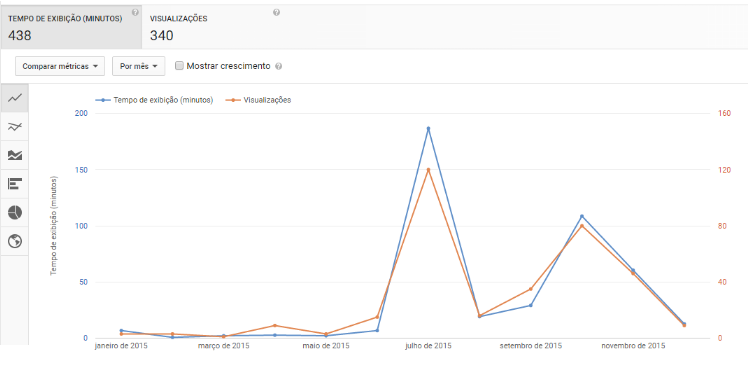Select the pie chart view icon

[15, 213]
